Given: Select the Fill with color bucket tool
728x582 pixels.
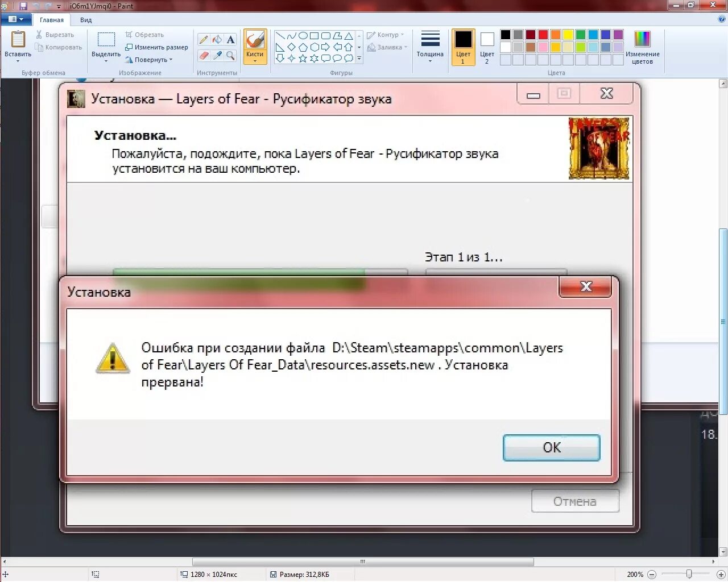Looking at the screenshot, I should [x=217, y=40].
